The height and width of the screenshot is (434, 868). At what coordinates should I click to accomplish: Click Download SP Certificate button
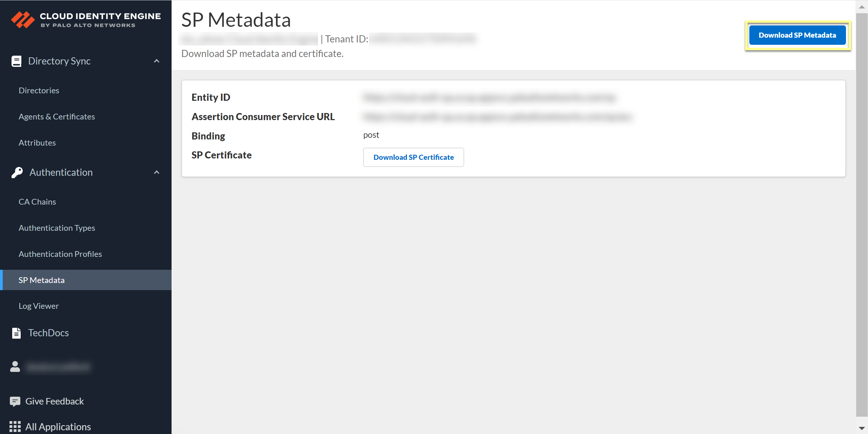click(x=413, y=157)
